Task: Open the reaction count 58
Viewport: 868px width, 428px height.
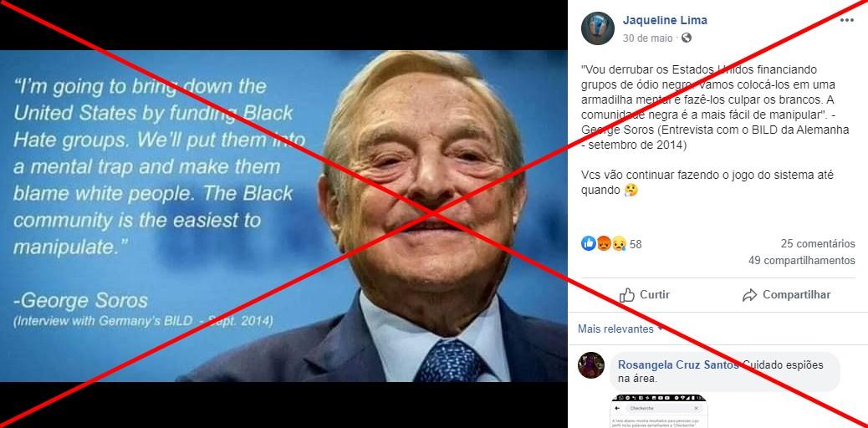Action: pos(636,244)
